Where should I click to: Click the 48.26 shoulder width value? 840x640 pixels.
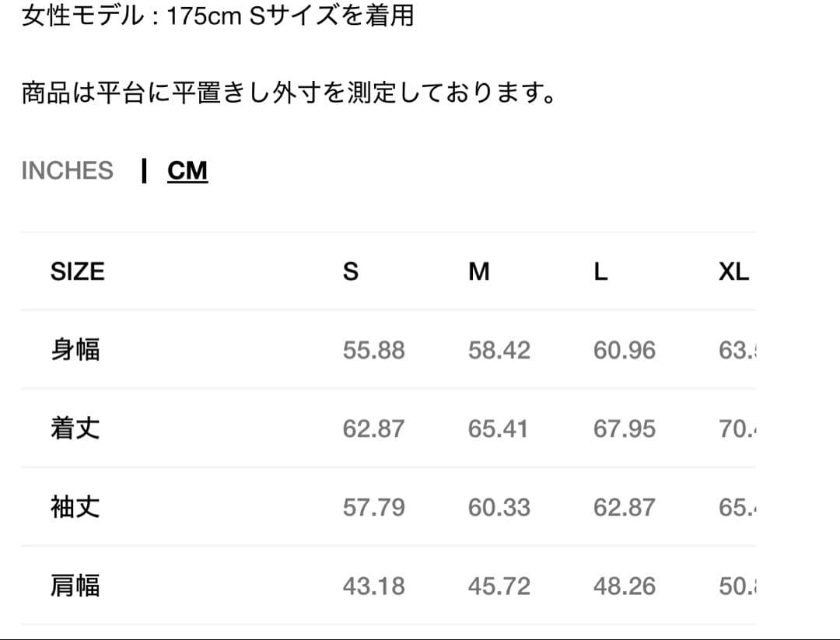pyautogui.click(x=624, y=586)
